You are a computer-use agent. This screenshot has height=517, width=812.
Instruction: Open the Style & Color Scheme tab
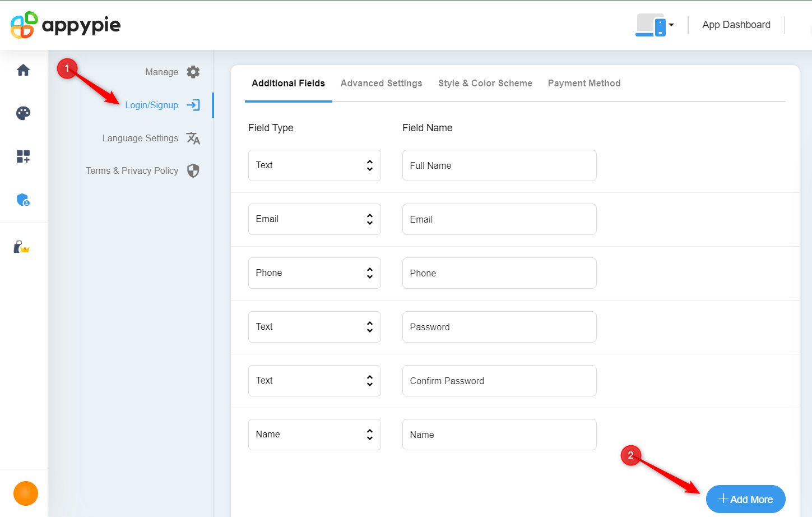pos(485,83)
